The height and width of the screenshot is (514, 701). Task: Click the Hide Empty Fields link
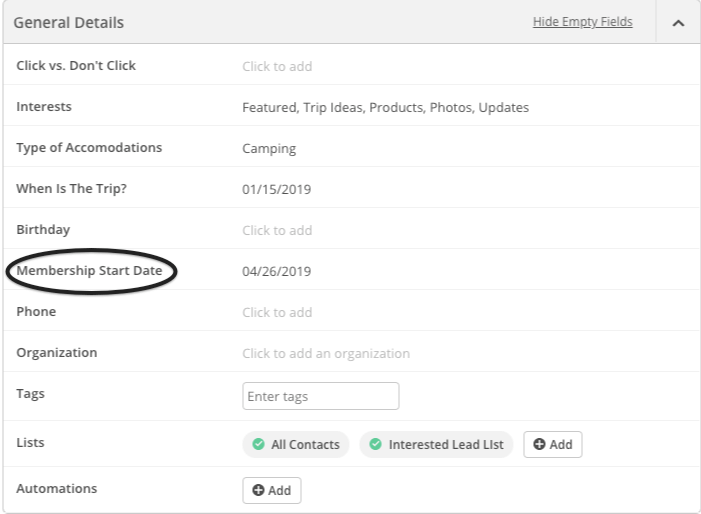[582, 22]
